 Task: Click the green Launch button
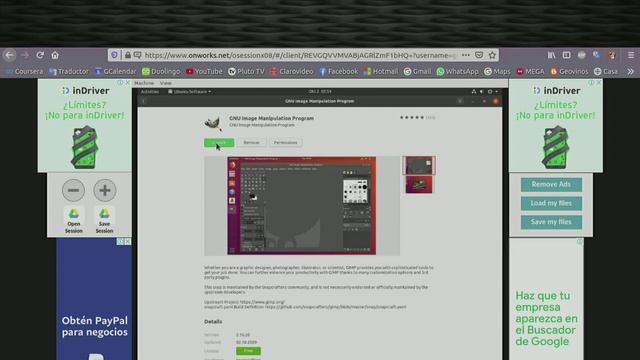219,142
